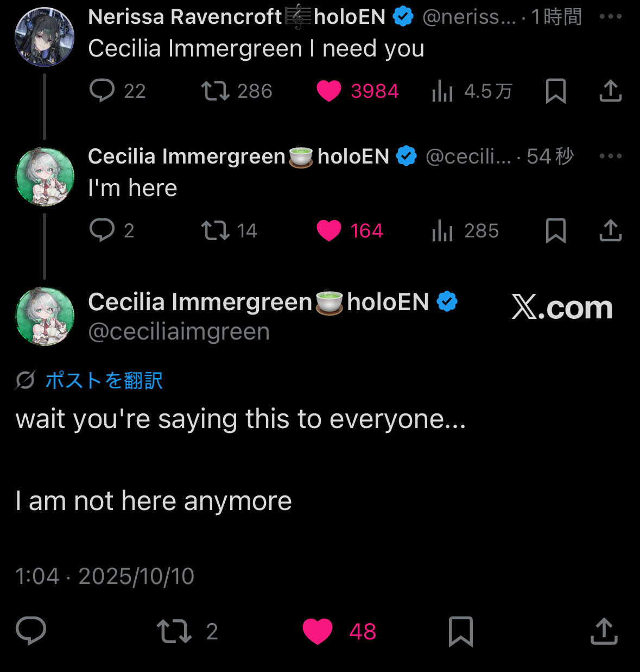Share Nerissa Ravencroft's post
Screen dimensions: 640x672
[610, 91]
